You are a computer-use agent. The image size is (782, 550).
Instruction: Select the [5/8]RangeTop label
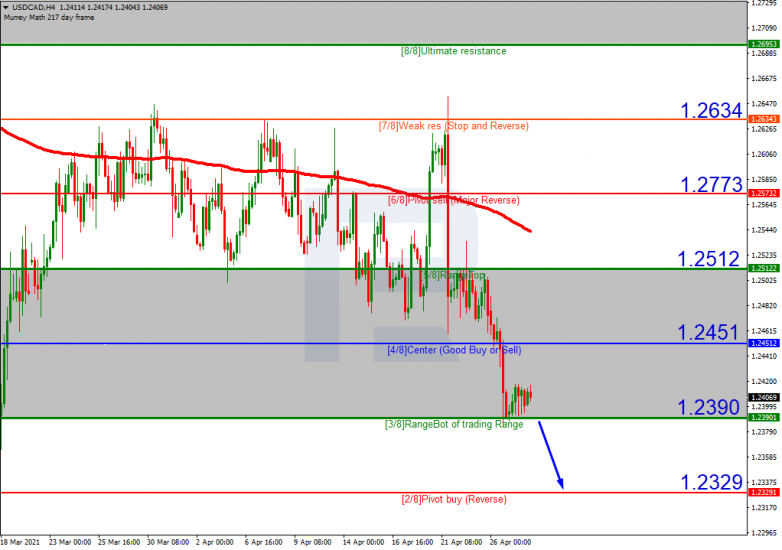coord(453,275)
